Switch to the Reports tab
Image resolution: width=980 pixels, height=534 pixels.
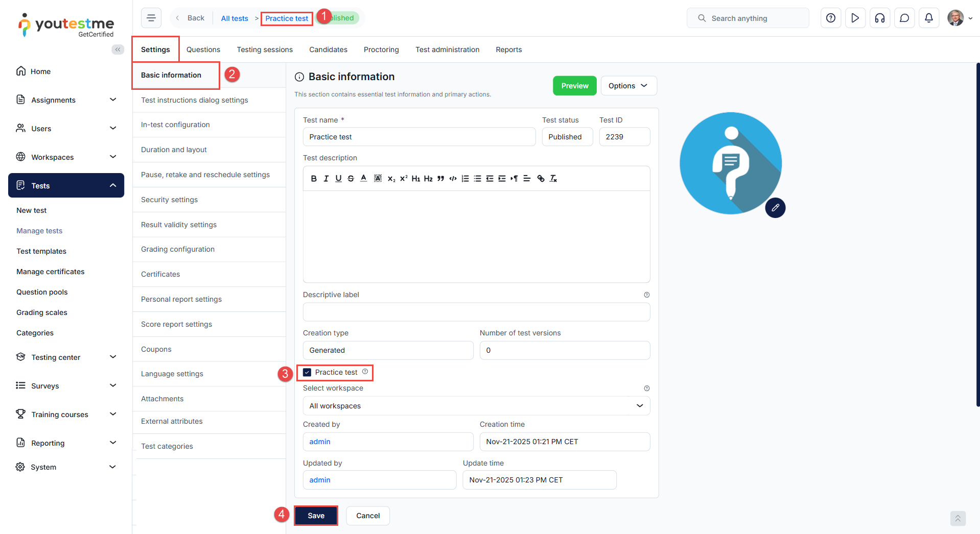509,50
